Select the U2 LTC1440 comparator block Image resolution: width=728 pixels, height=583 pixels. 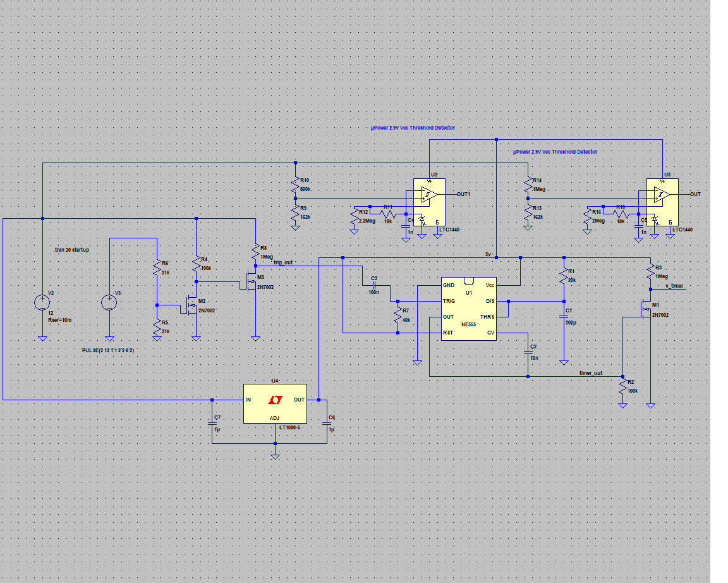[x=429, y=202]
